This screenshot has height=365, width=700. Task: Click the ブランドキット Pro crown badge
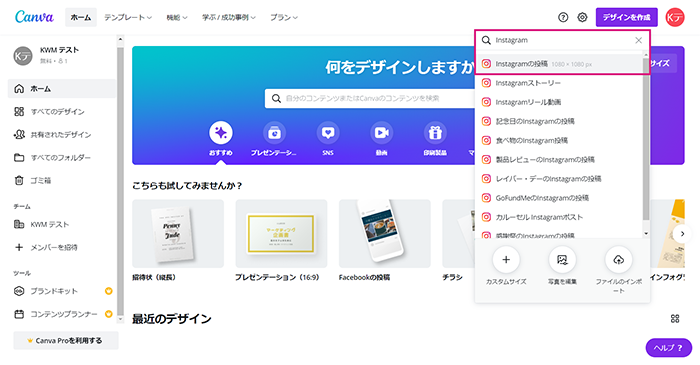(x=108, y=291)
